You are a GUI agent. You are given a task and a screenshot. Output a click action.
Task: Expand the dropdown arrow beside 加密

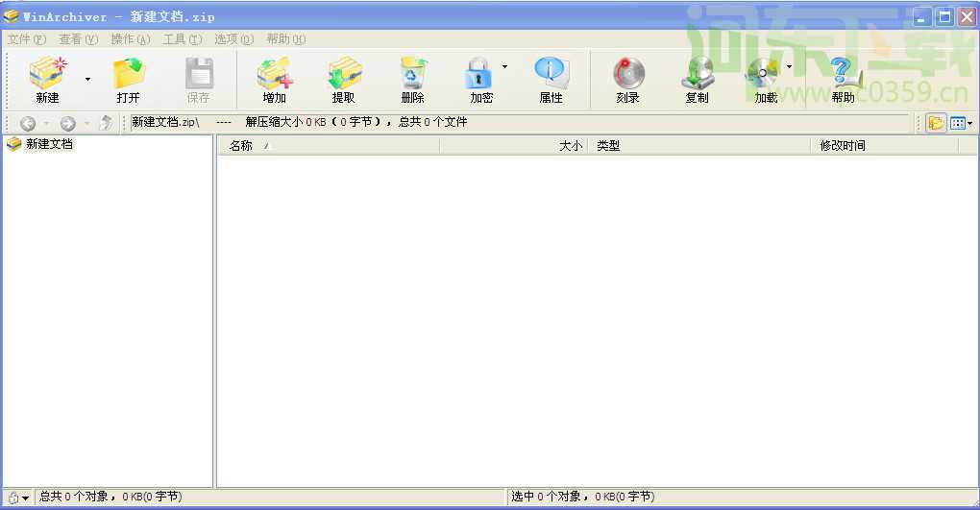tap(505, 66)
